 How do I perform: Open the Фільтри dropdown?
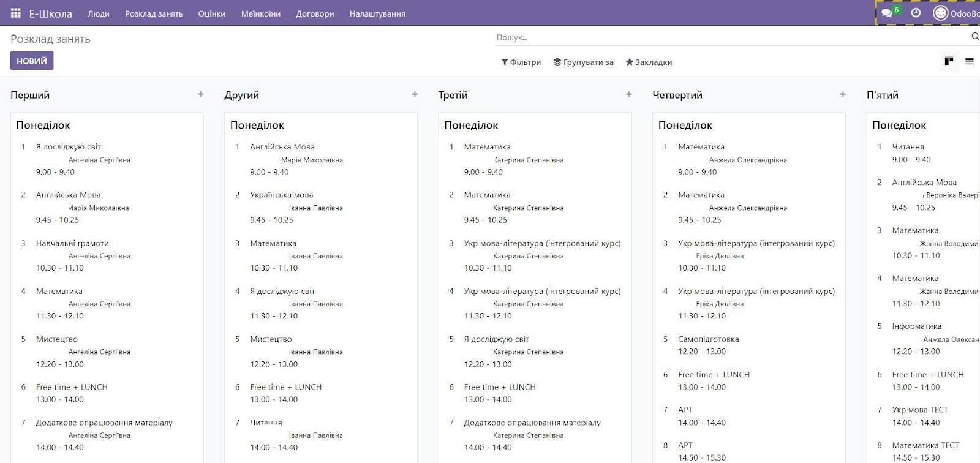click(x=521, y=62)
